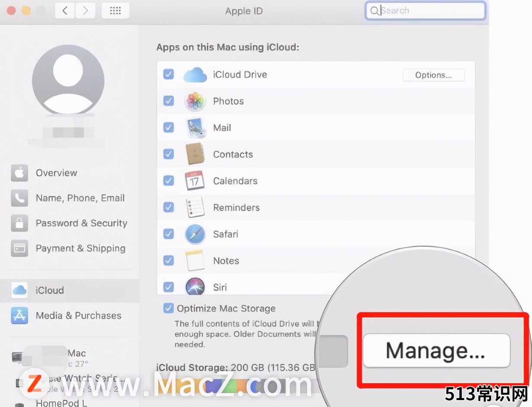Go forward using the toolbar forward arrow
The width and height of the screenshot is (532, 407).
click(85, 11)
